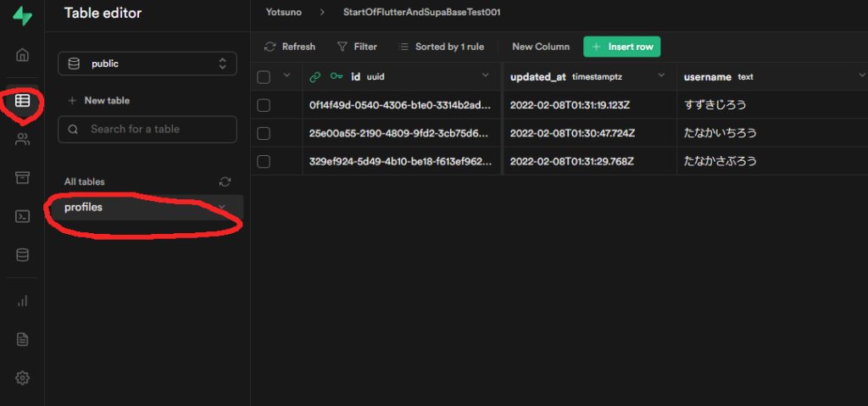Open the Reports bar chart icon
Screen dimensions: 868x406
click(22, 300)
